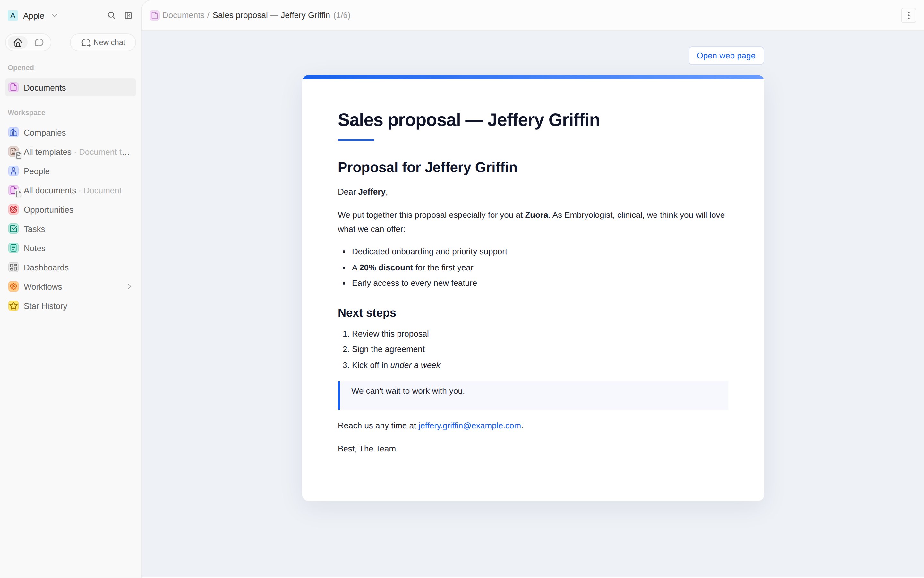The image size is (924, 578).
Task: Open the People list
Action: pos(71,171)
